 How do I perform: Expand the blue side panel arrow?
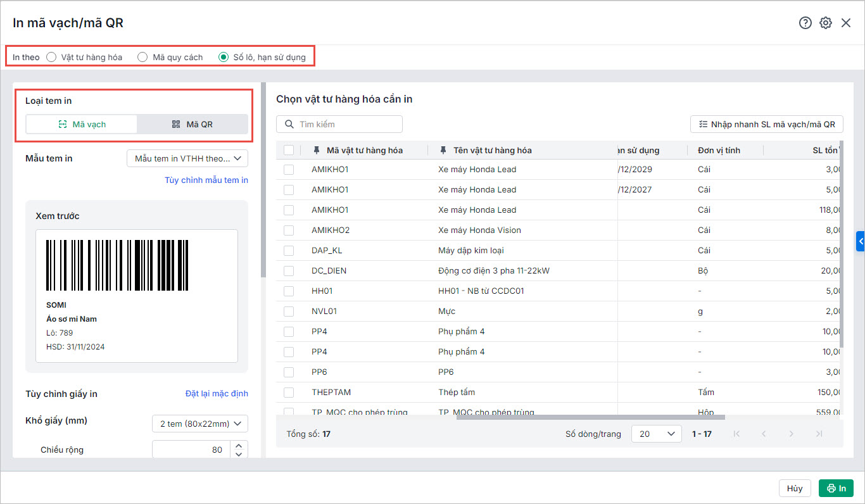pyautogui.click(x=860, y=241)
